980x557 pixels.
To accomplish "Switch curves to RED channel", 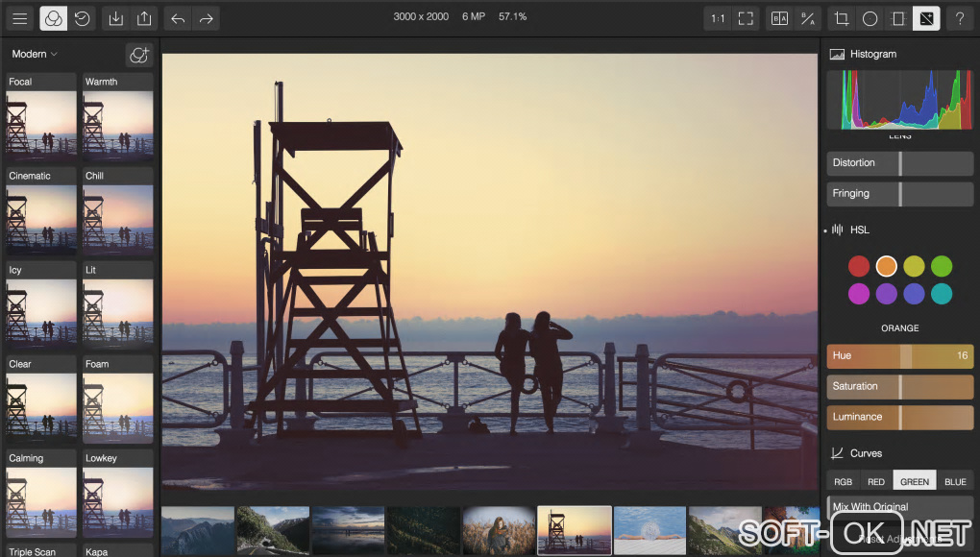I will click(x=876, y=481).
